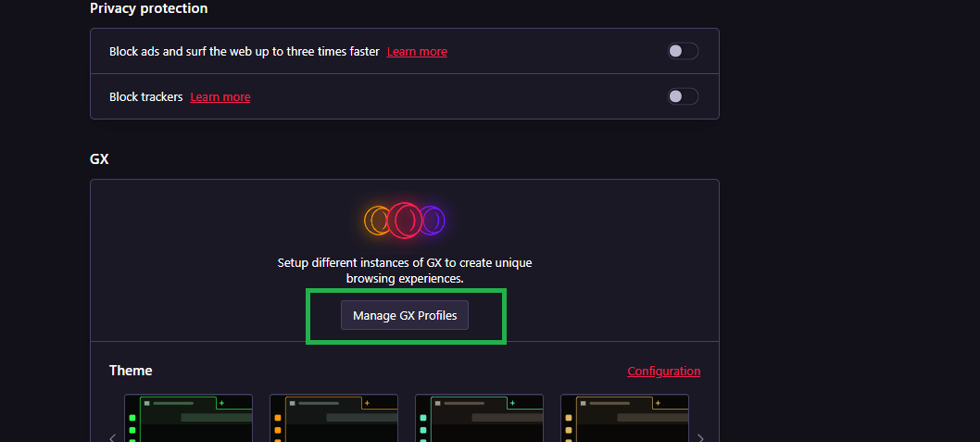Click the Theme section heading
The image size is (980, 442).
[x=131, y=371]
